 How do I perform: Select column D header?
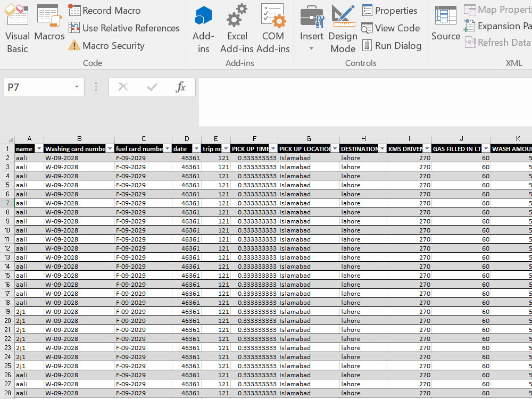click(187, 139)
